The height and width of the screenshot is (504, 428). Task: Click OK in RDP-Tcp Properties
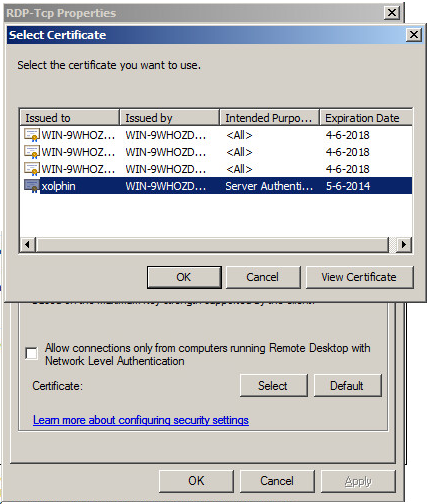click(196, 481)
